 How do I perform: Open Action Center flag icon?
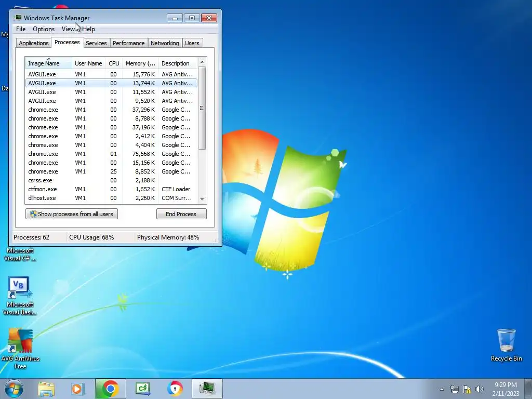point(467,389)
